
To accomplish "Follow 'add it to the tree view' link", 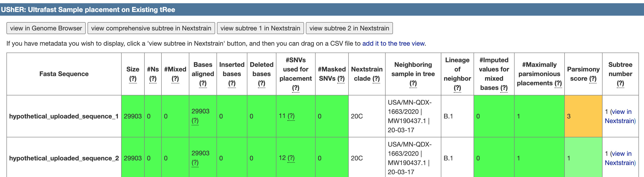I will tap(393, 44).
